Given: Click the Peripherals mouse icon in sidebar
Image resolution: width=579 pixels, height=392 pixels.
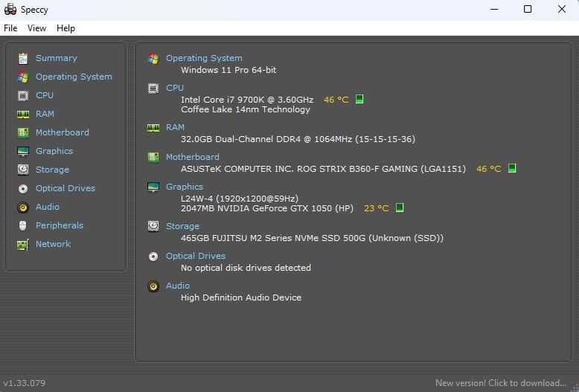Looking at the screenshot, I should pos(23,225).
